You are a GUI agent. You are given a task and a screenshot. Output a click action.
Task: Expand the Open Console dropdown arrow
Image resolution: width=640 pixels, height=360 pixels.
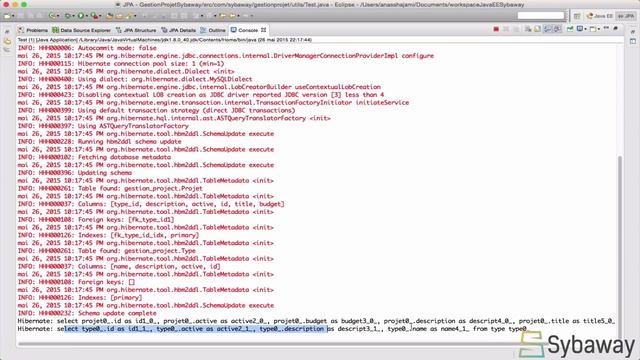[599, 29]
